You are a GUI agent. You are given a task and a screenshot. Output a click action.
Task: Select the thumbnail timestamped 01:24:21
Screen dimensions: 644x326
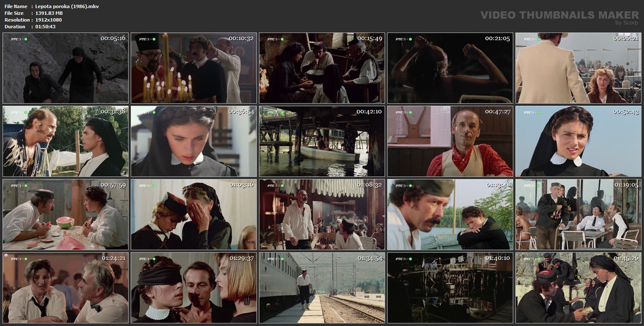coord(65,288)
